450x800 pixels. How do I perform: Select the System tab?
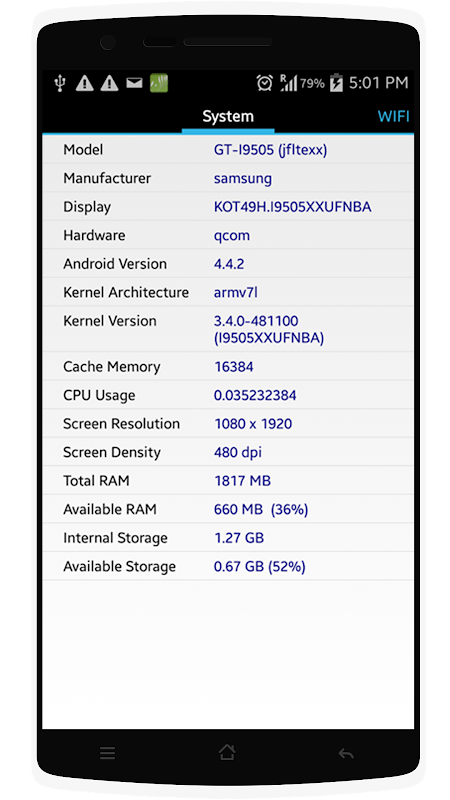(228, 116)
